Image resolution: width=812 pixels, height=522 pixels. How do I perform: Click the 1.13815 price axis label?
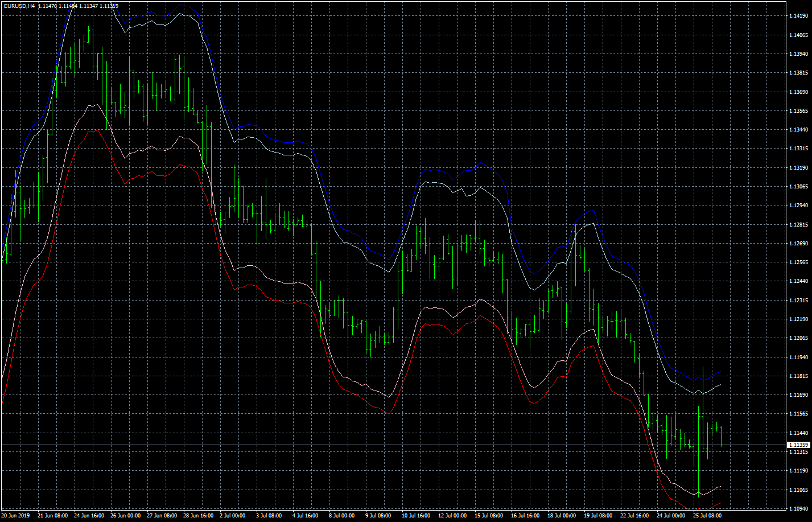coord(798,73)
